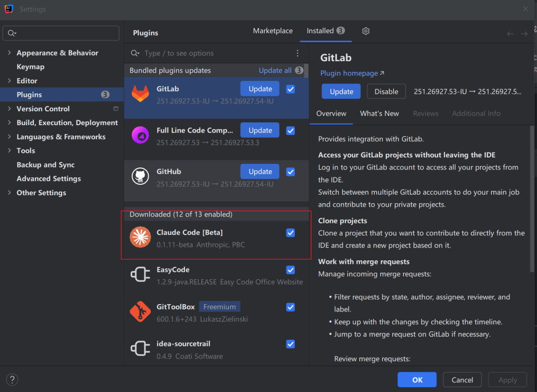The image size is (537, 392).
Task: Disable the GitToolBox plugin checkbox
Action: click(x=290, y=308)
